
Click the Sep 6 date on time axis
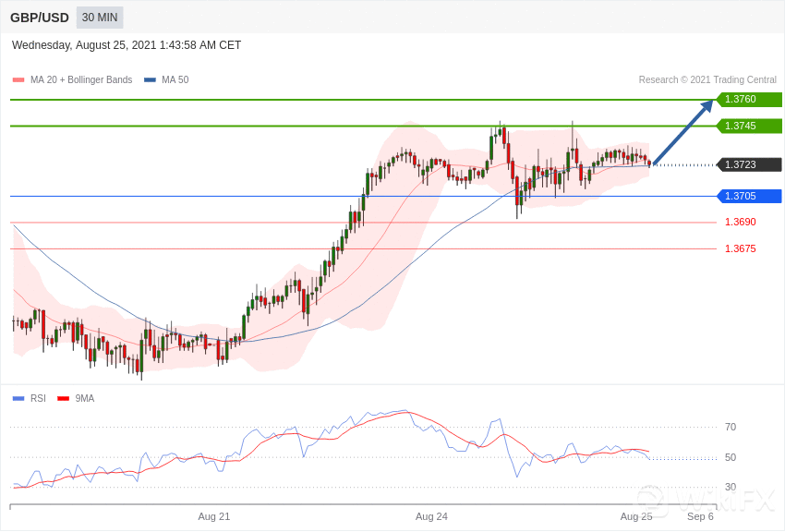(700, 516)
